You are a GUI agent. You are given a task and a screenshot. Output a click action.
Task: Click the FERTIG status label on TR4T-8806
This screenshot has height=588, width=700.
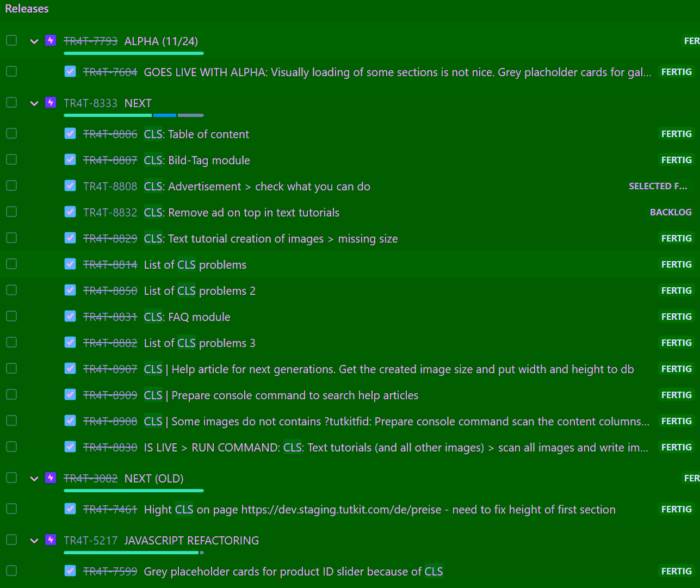pos(676,133)
